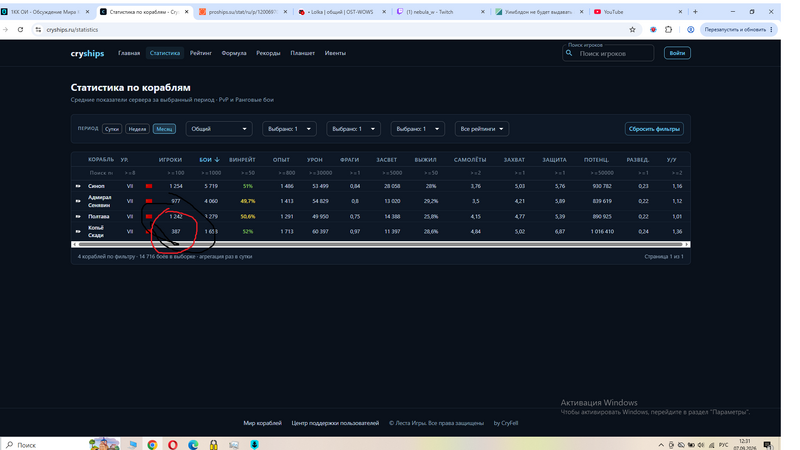Go to the Рейтинг page

tap(201, 53)
